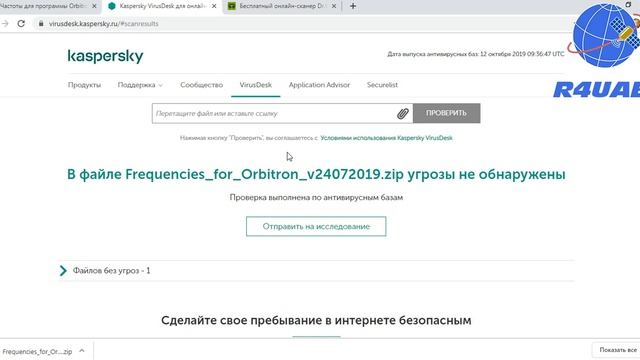Open the Продукты menu item

click(x=84, y=85)
